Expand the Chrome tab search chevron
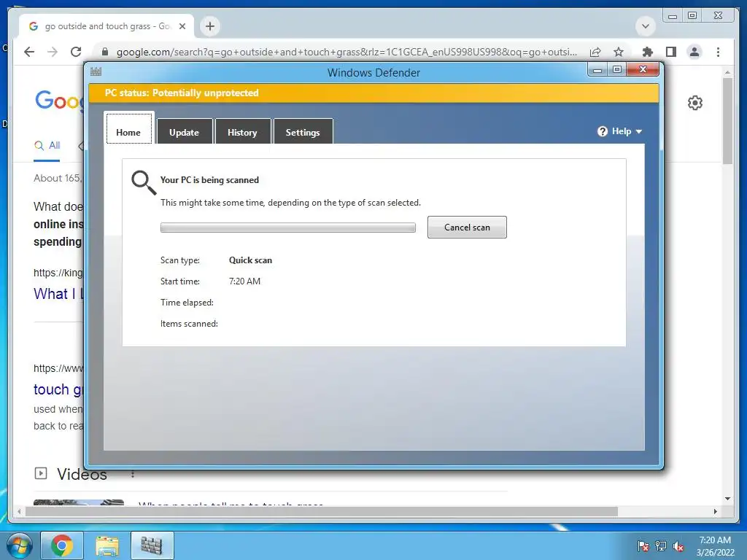The width and height of the screenshot is (747, 560). coord(646,26)
